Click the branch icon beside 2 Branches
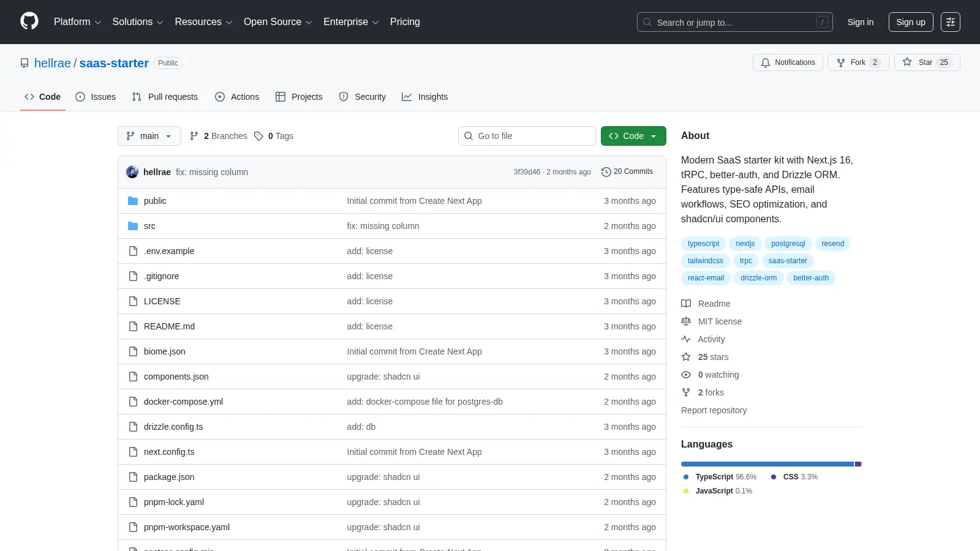The width and height of the screenshot is (980, 551). pyautogui.click(x=194, y=136)
